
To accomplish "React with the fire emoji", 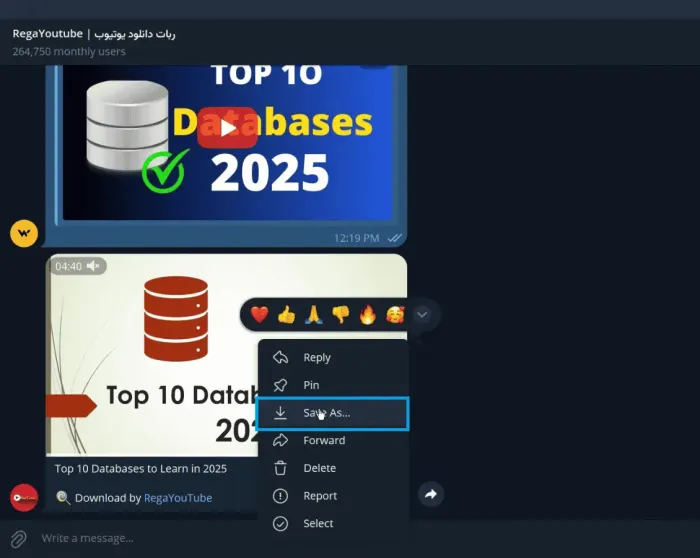I will (x=368, y=315).
